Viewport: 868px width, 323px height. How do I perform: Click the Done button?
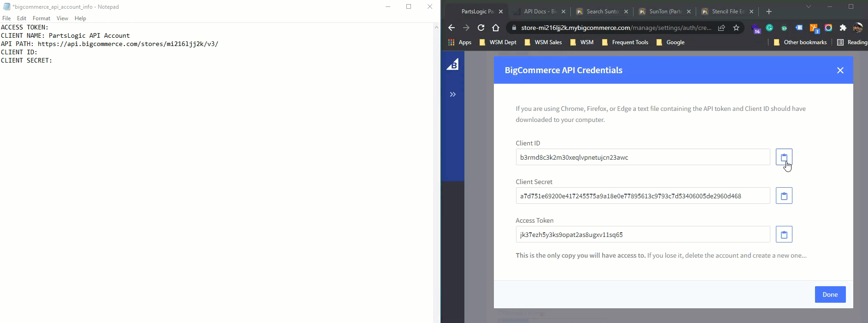830,294
